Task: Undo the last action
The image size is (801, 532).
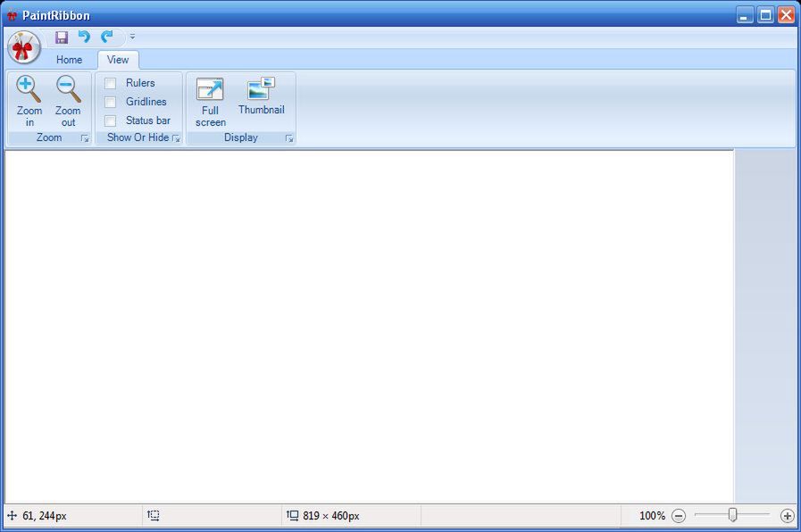Action: coord(84,37)
